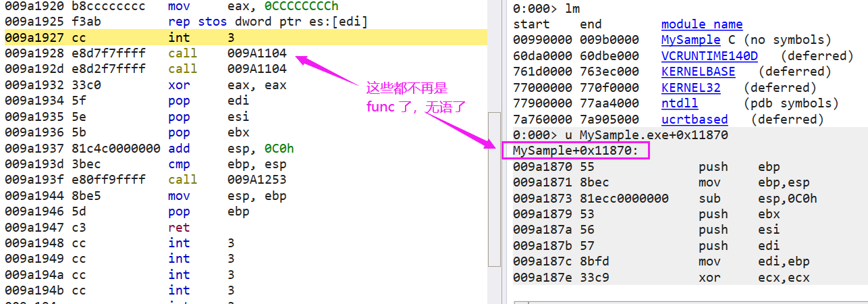
Task: Select the 009a1947 ret line
Action: pyautogui.click(x=246, y=228)
